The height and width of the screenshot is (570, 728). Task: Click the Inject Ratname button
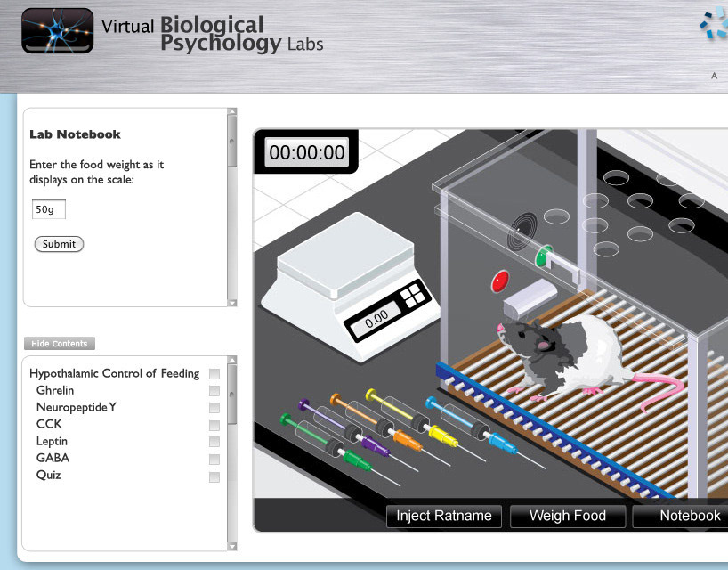click(444, 516)
